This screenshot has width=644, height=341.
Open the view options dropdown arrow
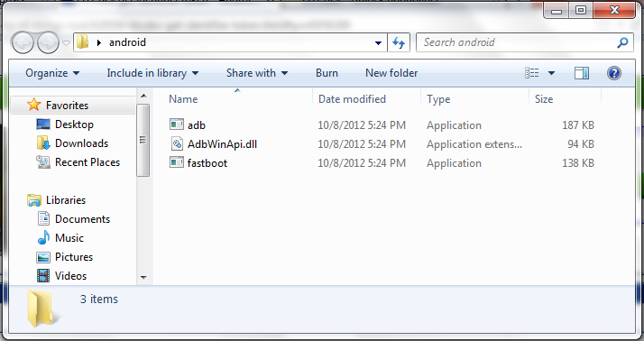[551, 73]
